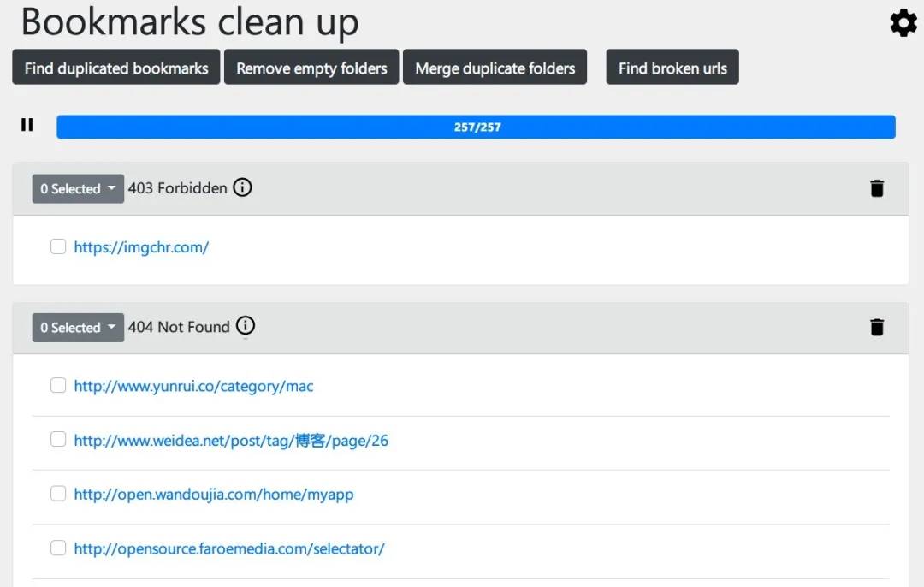Viewport: 924px width, 587px height.
Task: Select the weidea.net bookmark checkbox
Action: 58,439
